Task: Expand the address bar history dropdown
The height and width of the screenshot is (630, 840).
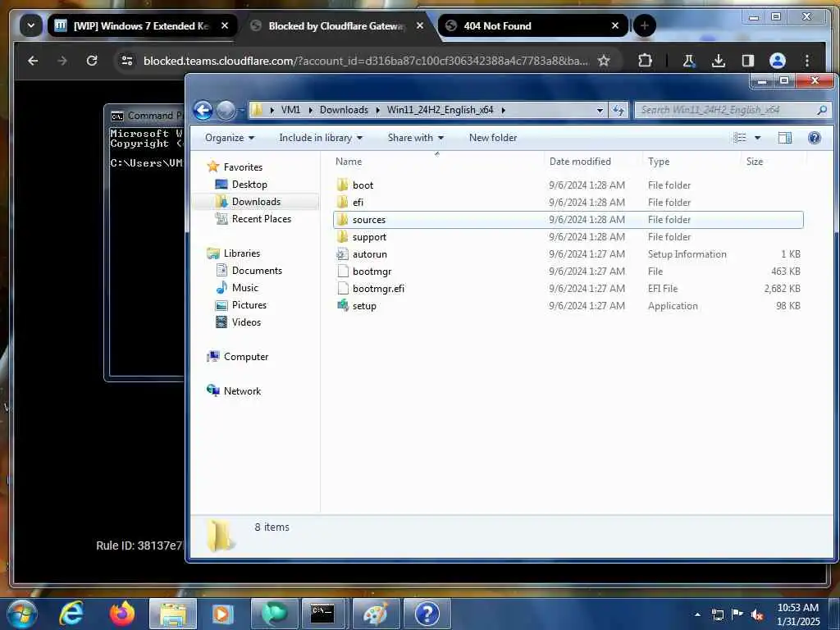Action: pyautogui.click(x=600, y=111)
